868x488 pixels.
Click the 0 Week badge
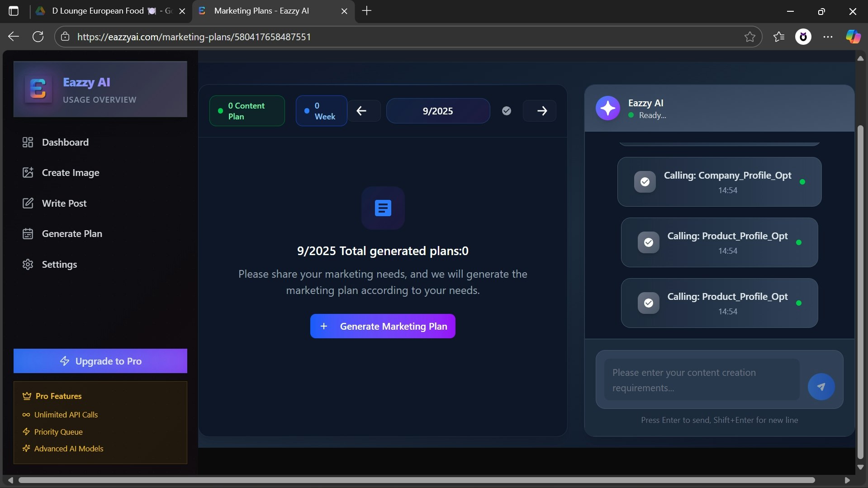click(x=321, y=111)
